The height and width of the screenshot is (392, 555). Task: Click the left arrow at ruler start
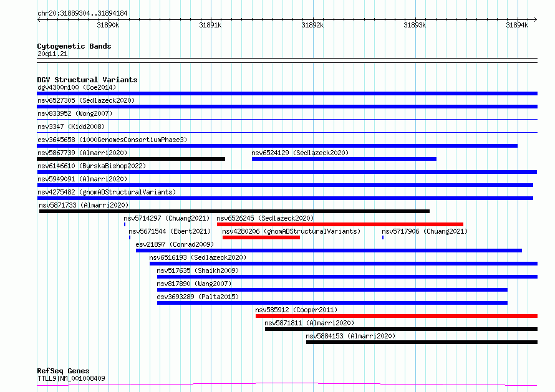pos(39,19)
